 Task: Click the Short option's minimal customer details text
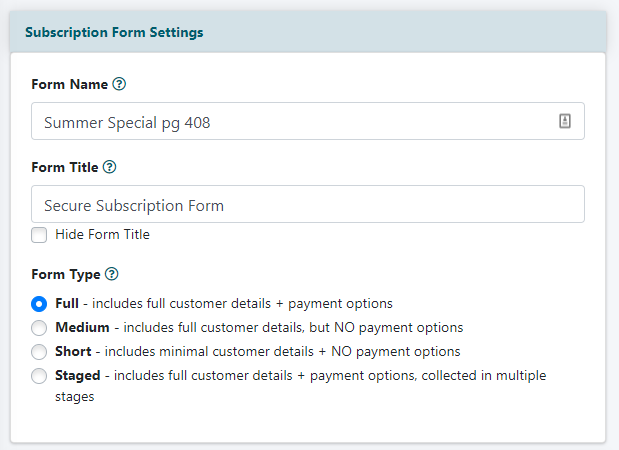pyautogui.click(x=280, y=352)
